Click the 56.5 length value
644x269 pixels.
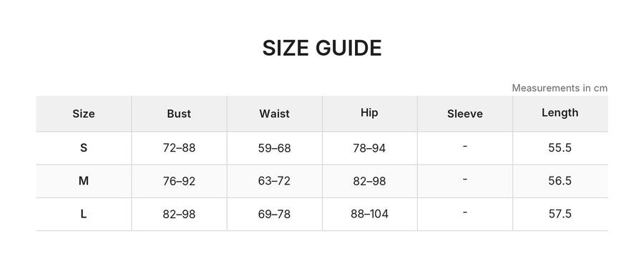(560, 181)
